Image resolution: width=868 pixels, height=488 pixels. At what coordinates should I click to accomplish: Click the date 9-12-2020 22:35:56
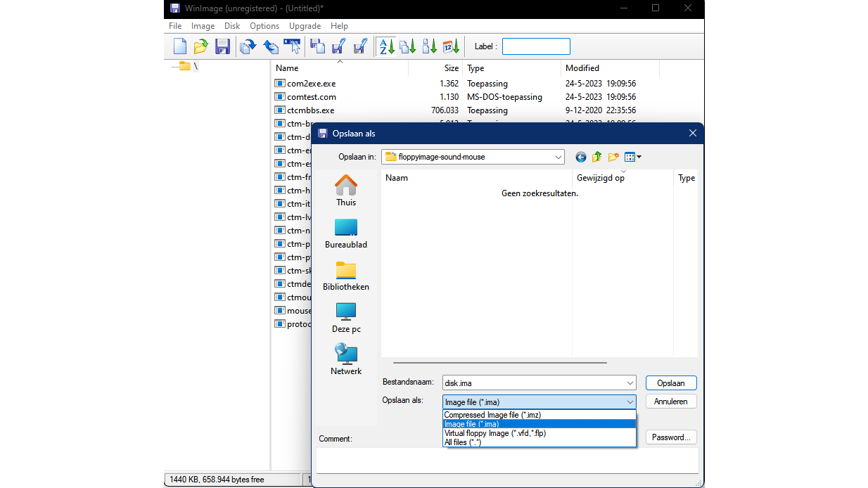[x=601, y=110]
